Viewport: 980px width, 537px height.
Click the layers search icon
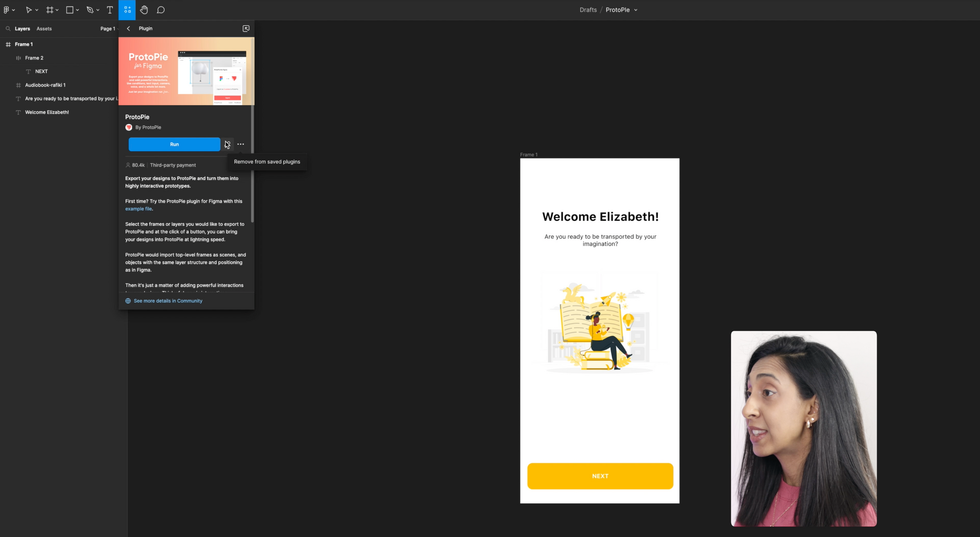point(8,28)
